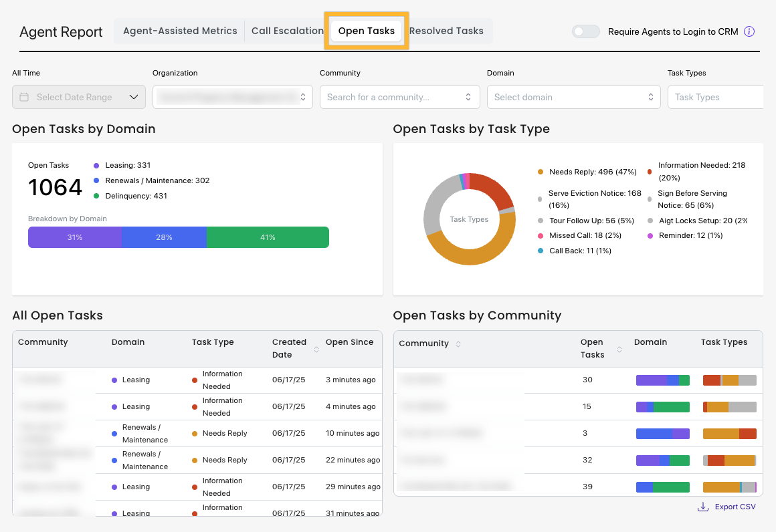Click the 10 minutes ago task row cell
The height and width of the screenshot is (532, 776).
tap(353, 433)
